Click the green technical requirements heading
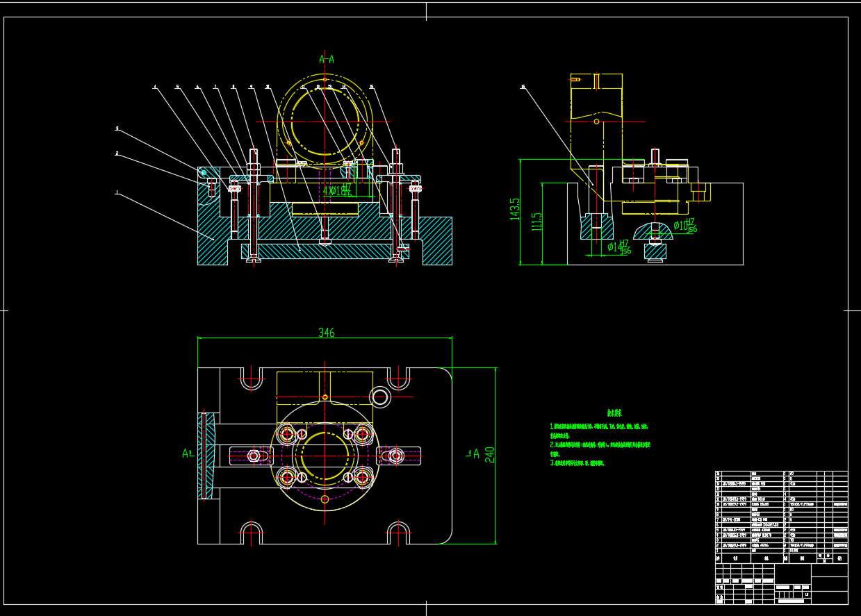Viewport: 861px width, 616px height. pyautogui.click(x=598, y=413)
